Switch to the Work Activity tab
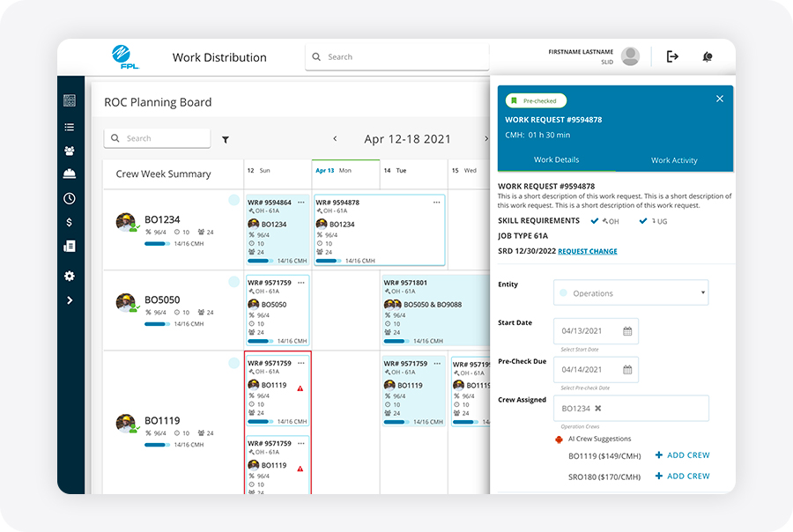793x532 pixels. click(x=674, y=160)
